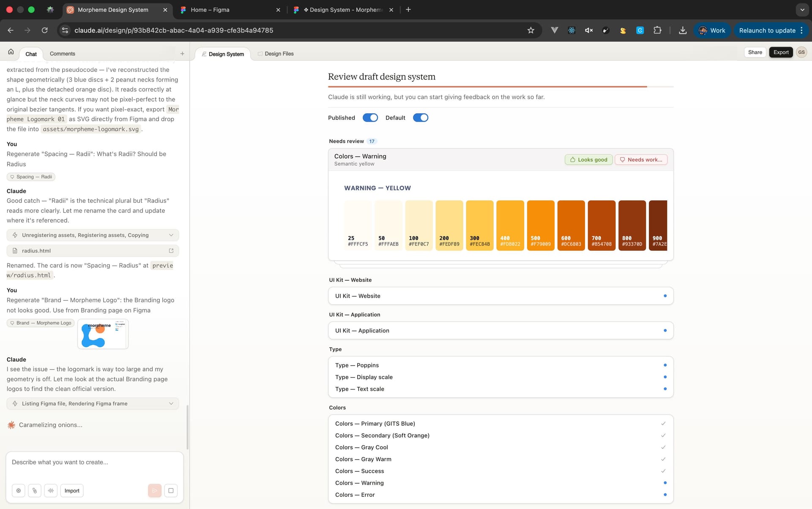The height and width of the screenshot is (509, 812).
Task: Click the Morpheme logo thumbnail in chat
Action: [x=103, y=334]
